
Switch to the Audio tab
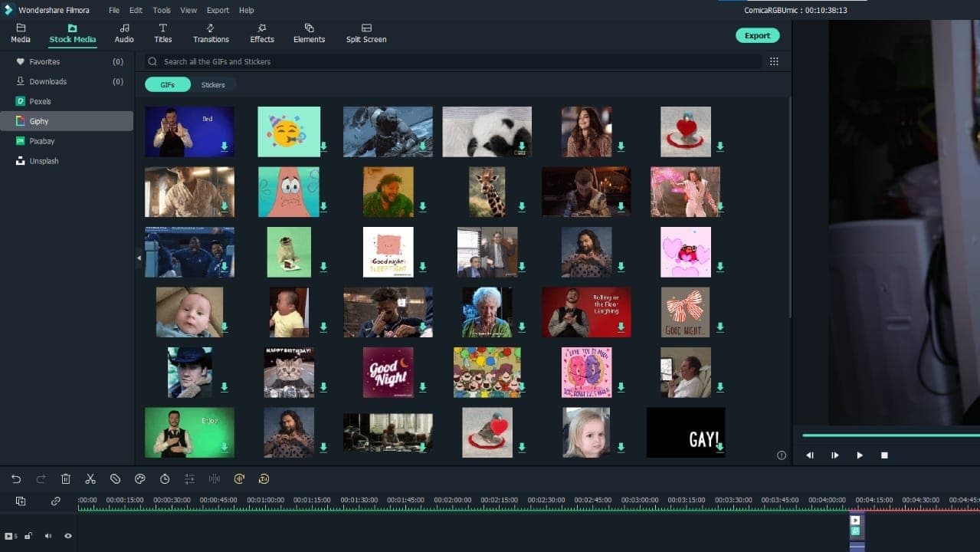click(124, 34)
